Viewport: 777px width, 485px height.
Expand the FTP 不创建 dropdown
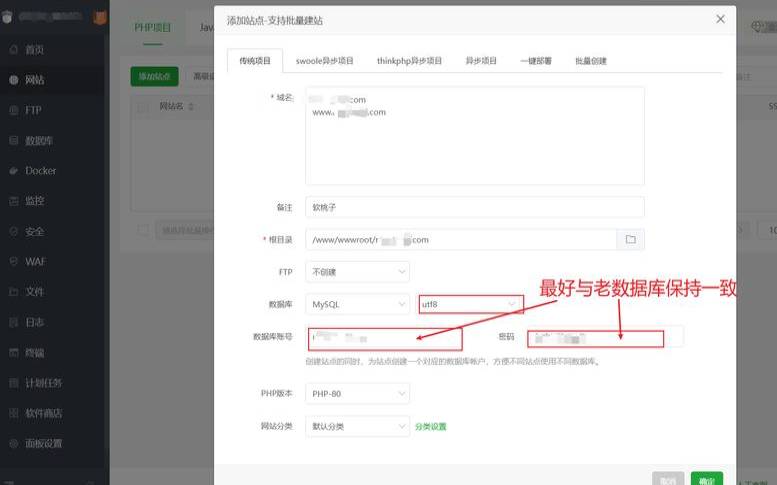click(x=358, y=271)
